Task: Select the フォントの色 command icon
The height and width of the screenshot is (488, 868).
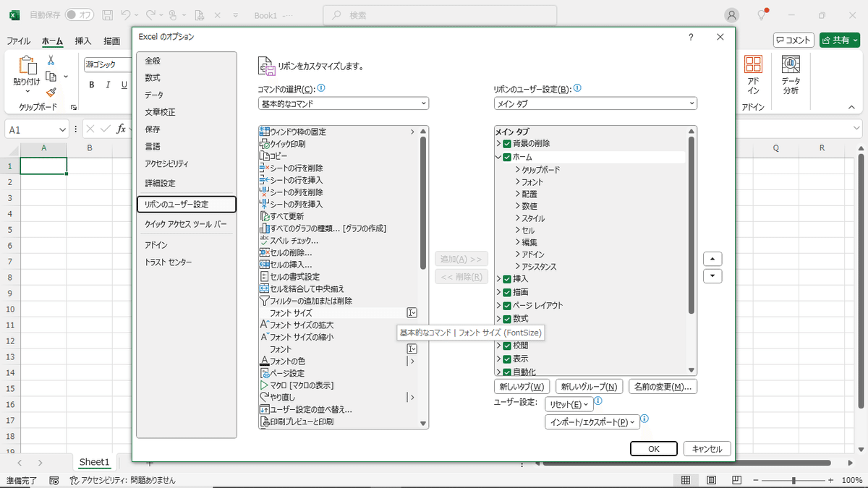Action: pos(264,361)
